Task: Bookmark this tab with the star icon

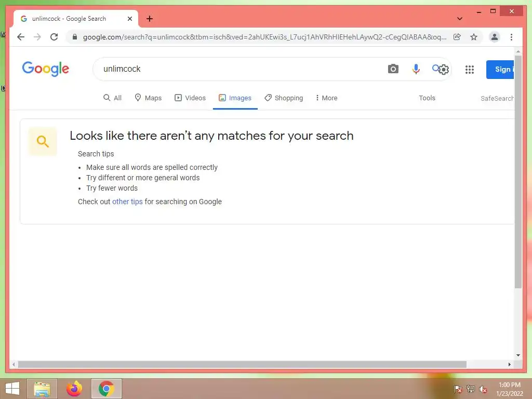Action: point(474,37)
